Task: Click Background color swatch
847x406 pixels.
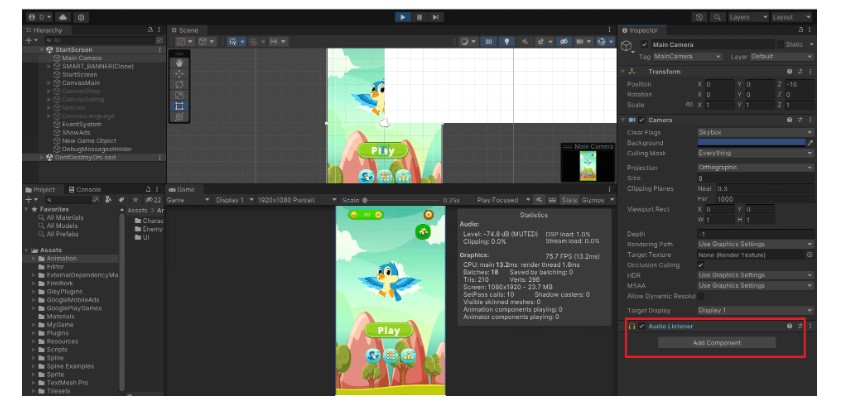Action: coord(751,143)
